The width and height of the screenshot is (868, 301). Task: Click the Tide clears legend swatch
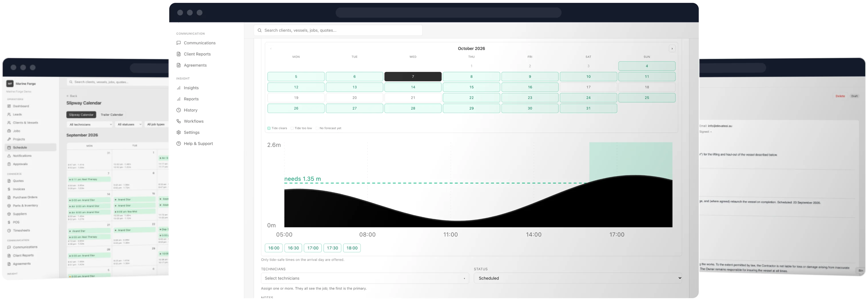(x=269, y=128)
